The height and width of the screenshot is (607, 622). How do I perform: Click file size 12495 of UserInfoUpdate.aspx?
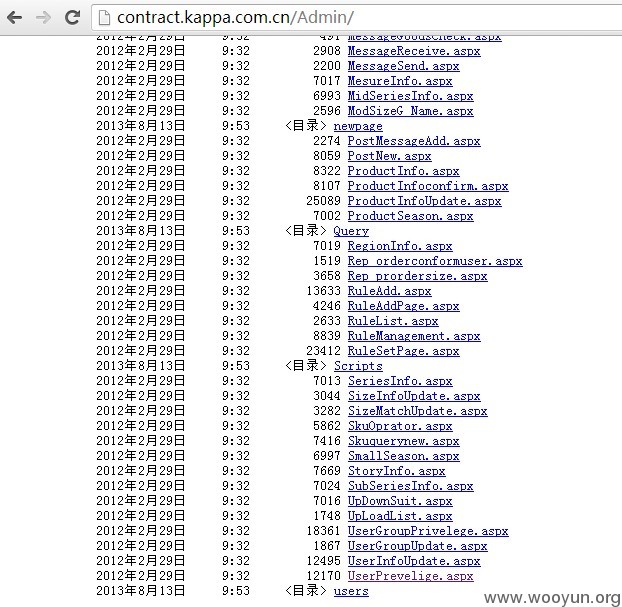coord(323,561)
